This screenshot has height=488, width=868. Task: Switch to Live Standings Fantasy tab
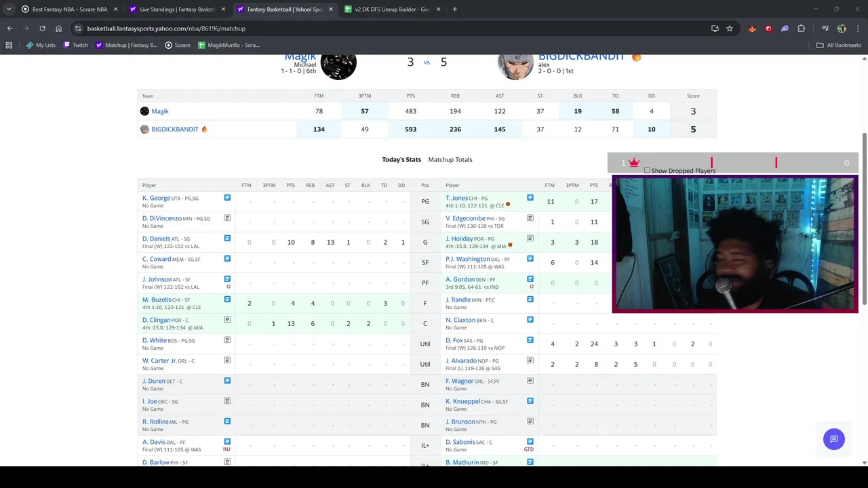(176, 9)
